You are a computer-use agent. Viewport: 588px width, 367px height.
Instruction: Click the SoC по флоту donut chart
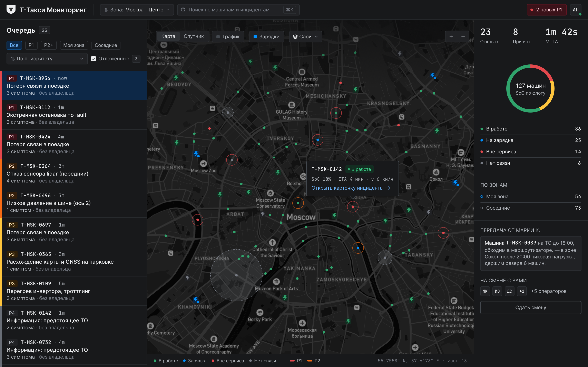coord(530,89)
